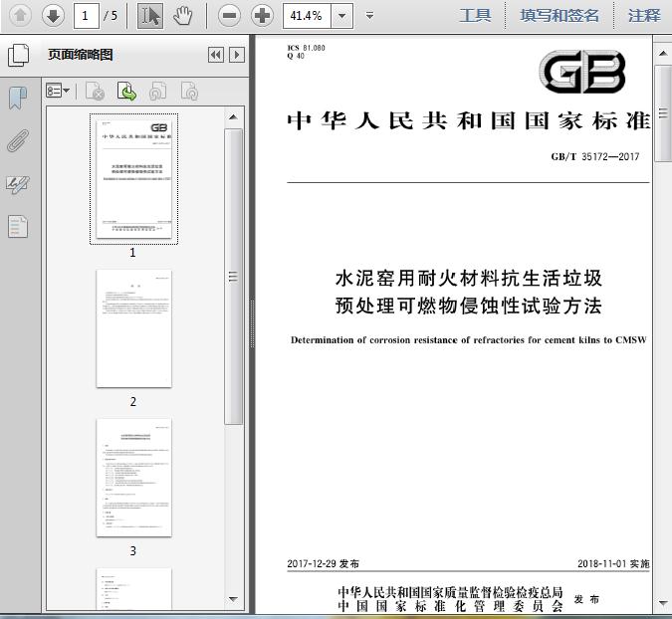Expand the thumbnails panel options menu

click(59, 92)
